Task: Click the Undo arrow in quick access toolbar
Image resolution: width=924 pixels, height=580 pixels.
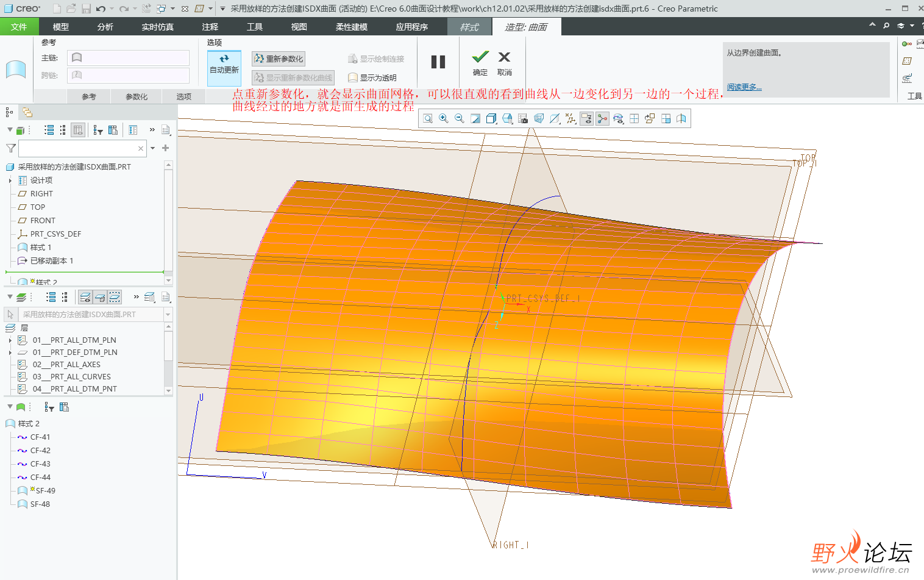Action: [x=101, y=9]
